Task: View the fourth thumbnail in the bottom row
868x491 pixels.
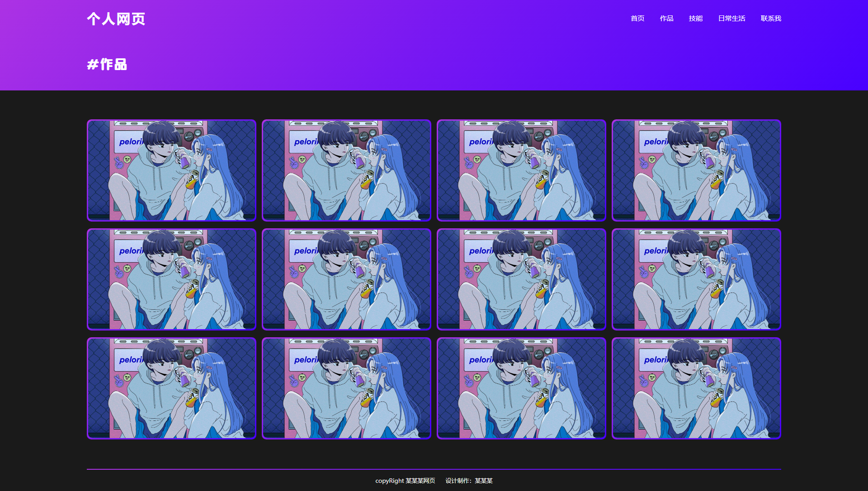Action: click(696, 388)
